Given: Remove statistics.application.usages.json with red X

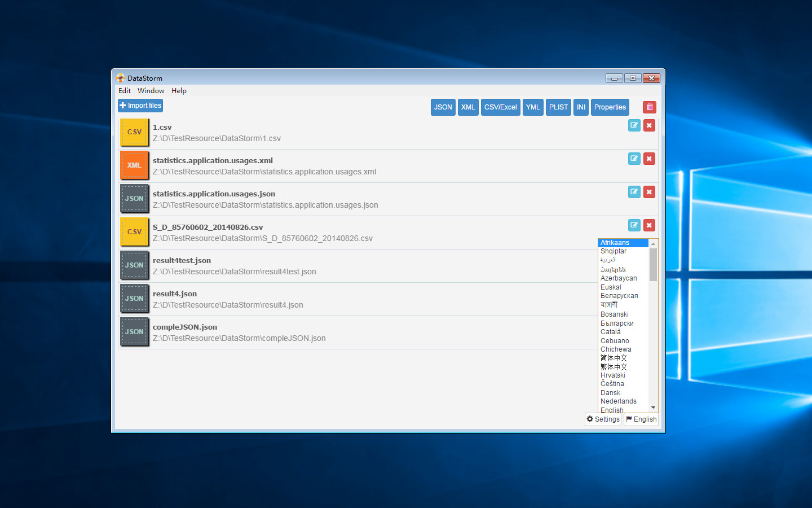Looking at the screenshot, I should click(649, 192).
